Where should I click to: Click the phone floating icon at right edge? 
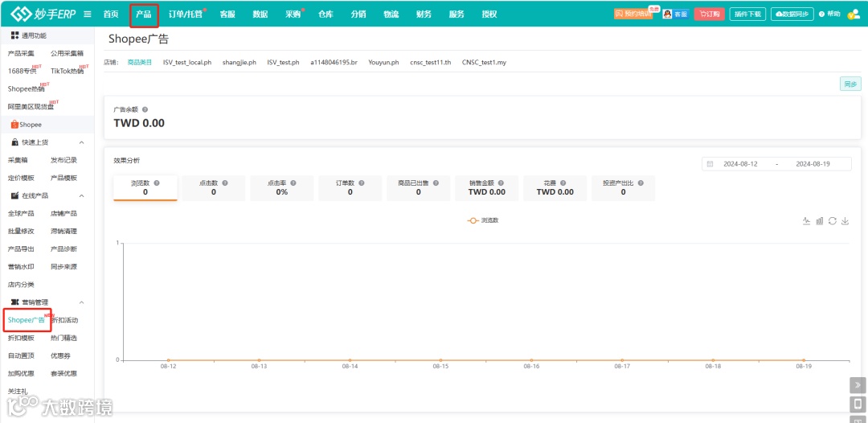click(x=858, y=404)
